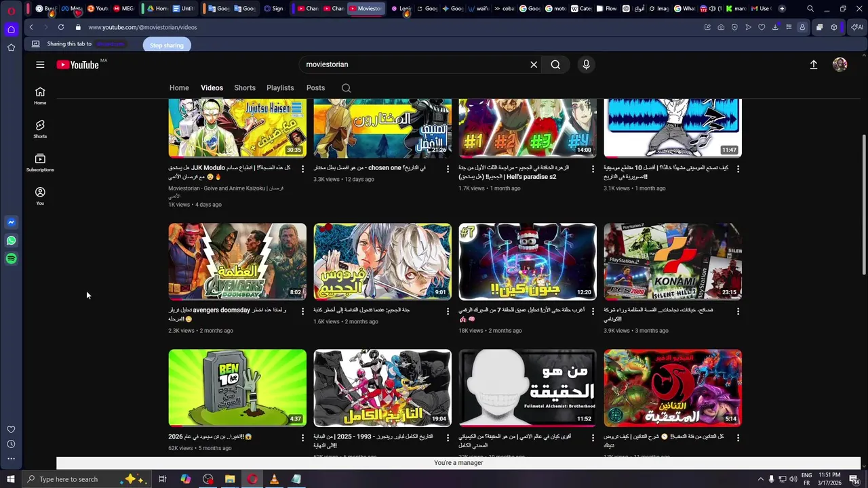Open a new browser tab
This screenshot has width=868, height=488.
coord(782,9)
